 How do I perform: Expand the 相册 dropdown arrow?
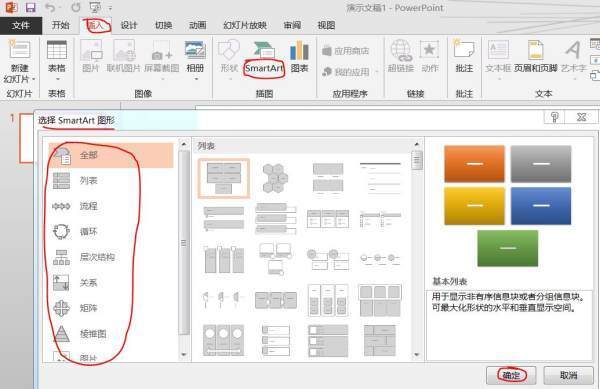coord(196,79)
